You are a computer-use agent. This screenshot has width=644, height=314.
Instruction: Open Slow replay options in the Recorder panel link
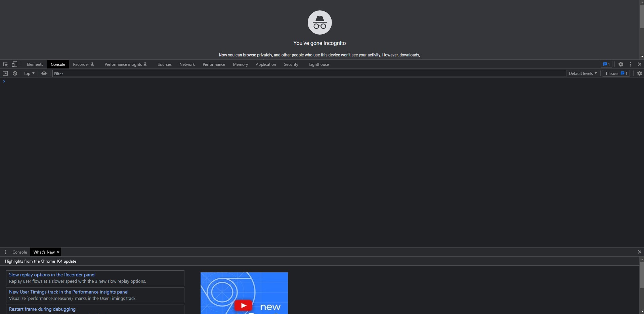click(x=52, y=275)
